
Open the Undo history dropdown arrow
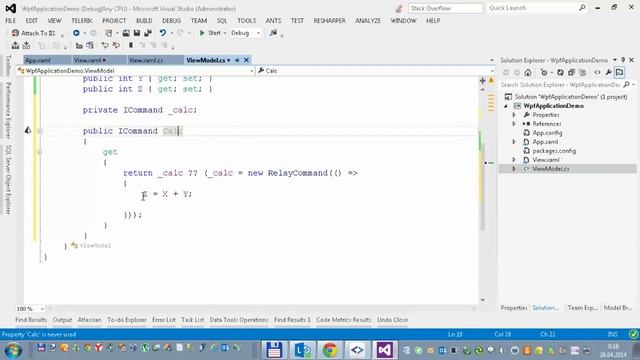point(171,33)
